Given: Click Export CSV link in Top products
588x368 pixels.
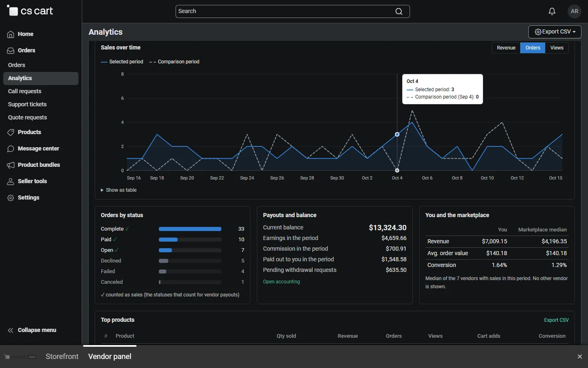Looking at the screenshot, I should [x=556, y=320].
